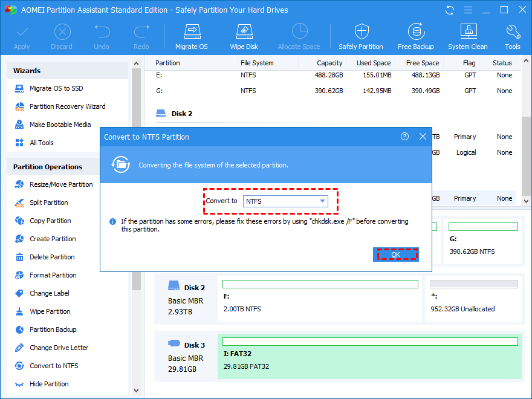
Task: Sort by Status column header
Action: (502, 63)
